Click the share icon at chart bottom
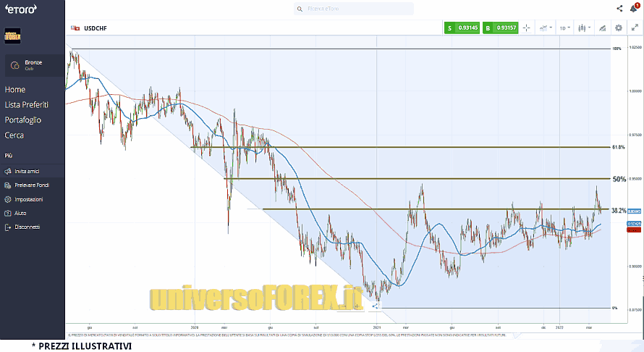The image size is (644, 352). click(x=375, y=306)
